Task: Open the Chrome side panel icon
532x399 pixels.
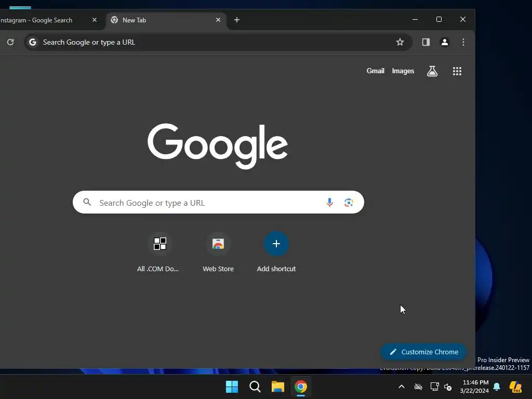Action: tap(426, 42)
